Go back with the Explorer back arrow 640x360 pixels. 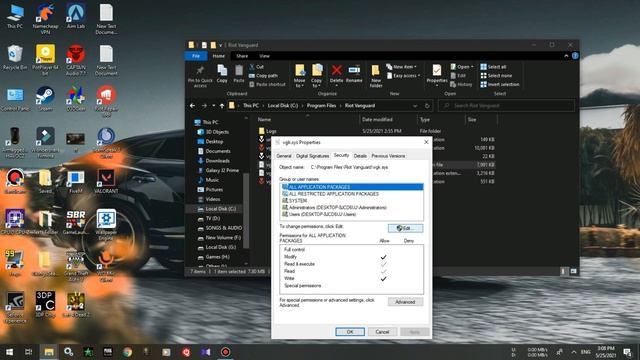pos(193,106)
